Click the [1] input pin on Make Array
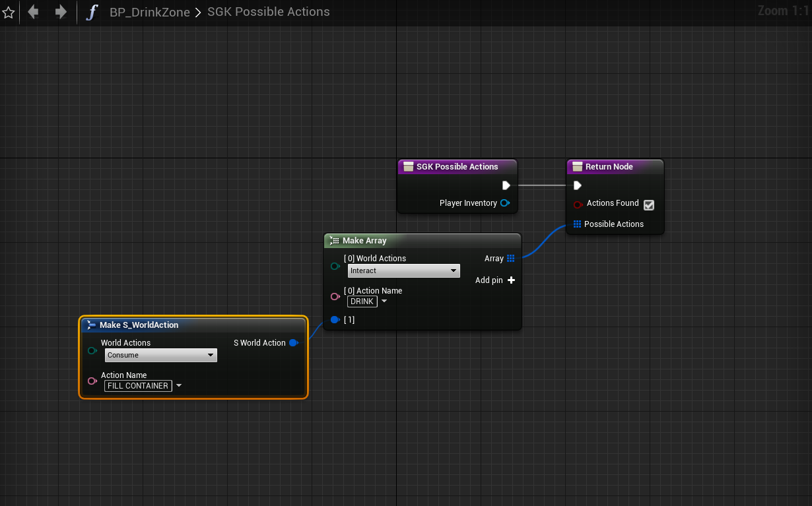812x506 pixels. pos(335,320)
